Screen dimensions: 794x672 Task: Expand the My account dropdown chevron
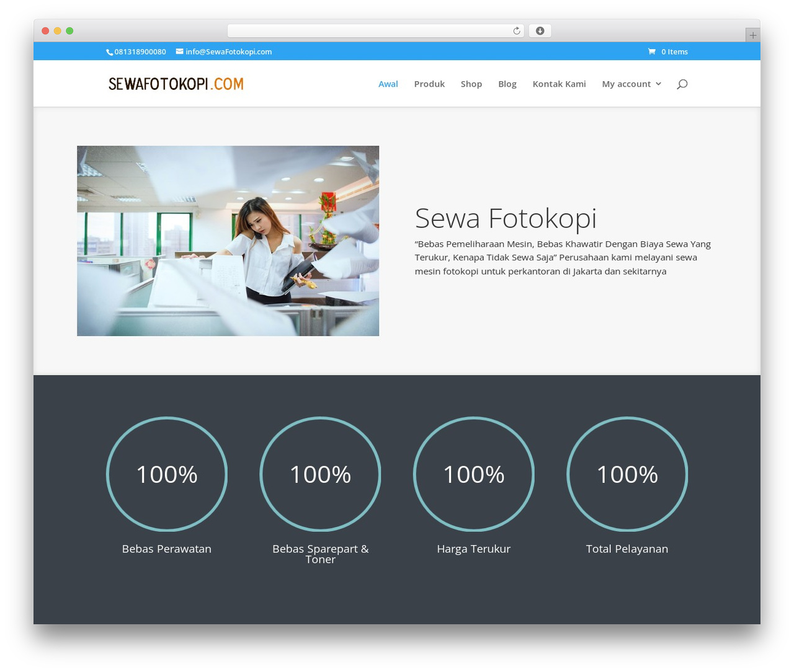click(659, 84)
